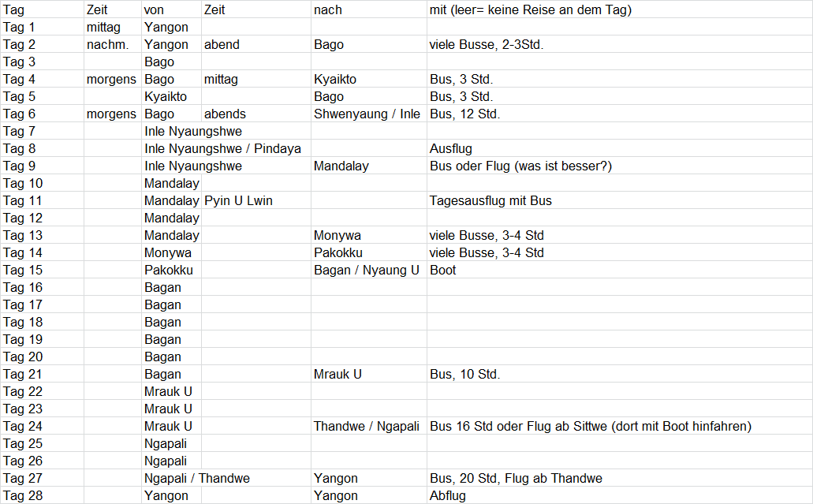Click the 'Boot' transport cell

(x=443, y=271)
